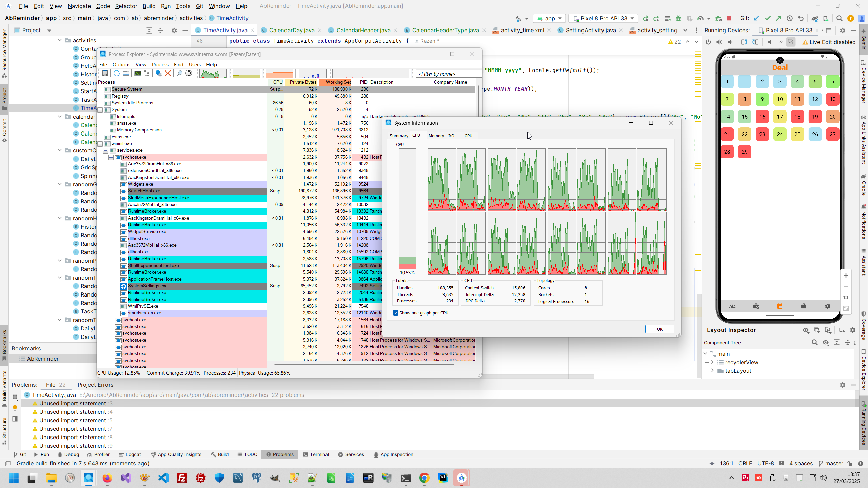Toggle the Layout Inspector button in device toolbar

(791, 42)
